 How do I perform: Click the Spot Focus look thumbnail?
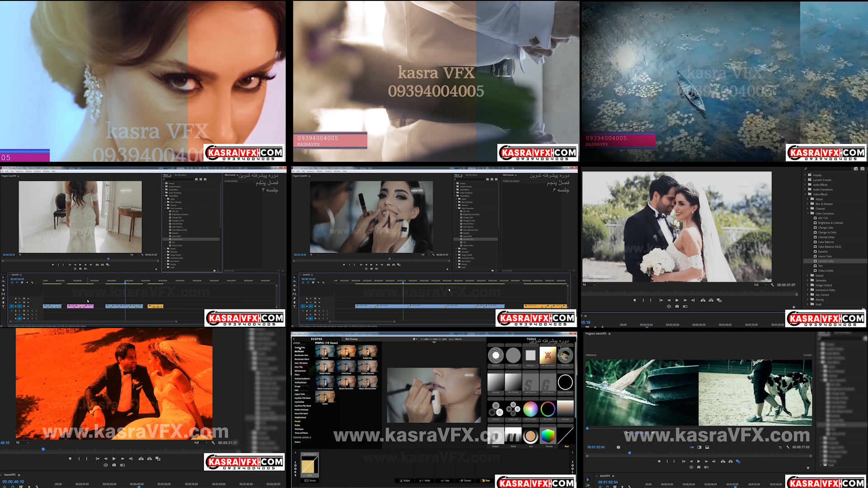coord(346,352)
